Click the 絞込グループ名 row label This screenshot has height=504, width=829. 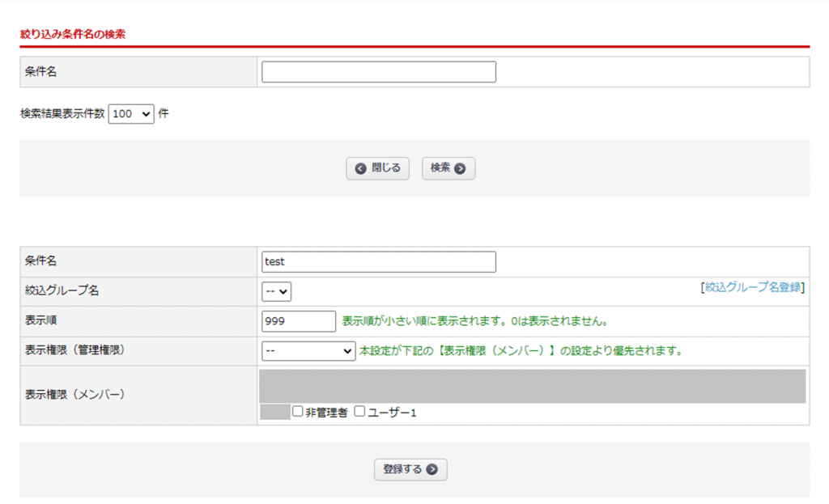[62, 290]
